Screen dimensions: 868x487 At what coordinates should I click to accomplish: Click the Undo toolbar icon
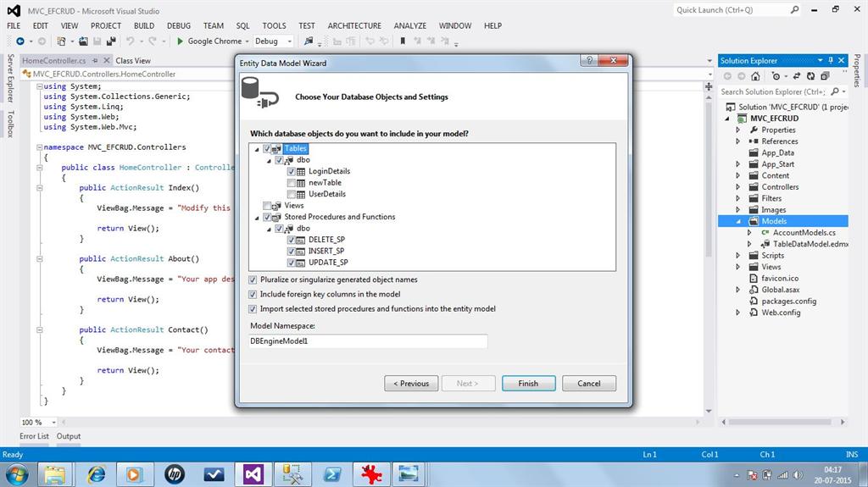(130, 41)
